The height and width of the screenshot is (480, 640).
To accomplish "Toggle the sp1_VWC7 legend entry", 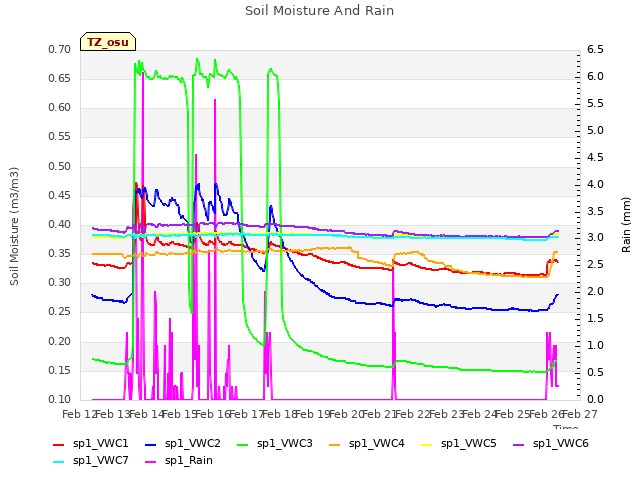I will coord(91,461).
